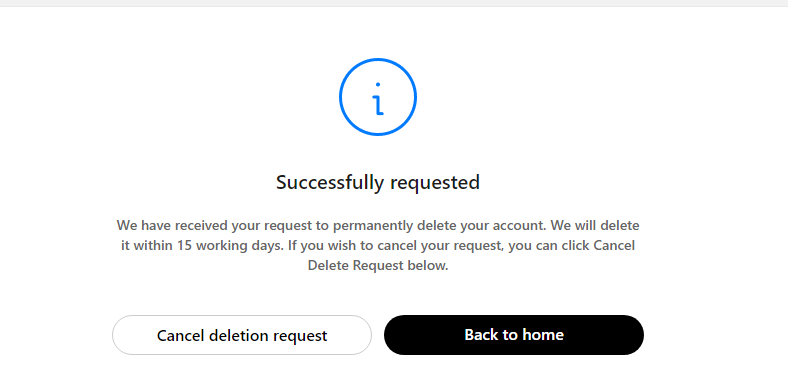This screenshot has height=383, width=788.
Task: Click "Cancel" at the end of the second message line
Action: click(x=614, y=245)
